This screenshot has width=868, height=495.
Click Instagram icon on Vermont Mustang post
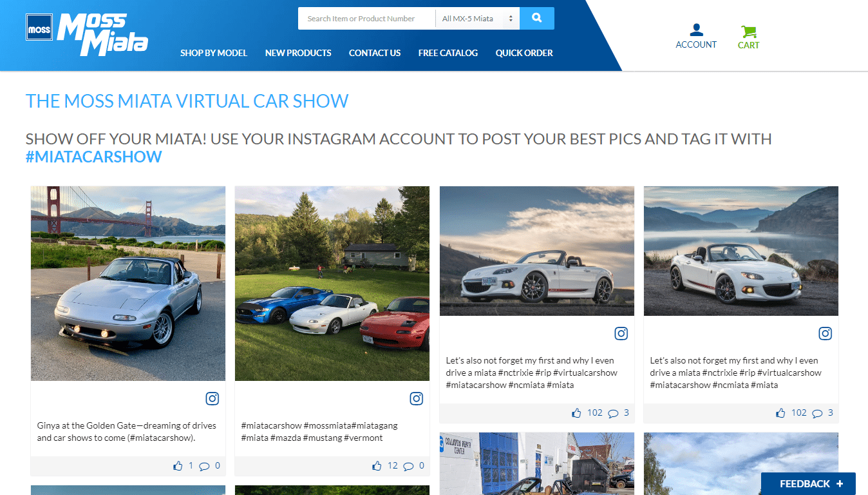(417, 398)
